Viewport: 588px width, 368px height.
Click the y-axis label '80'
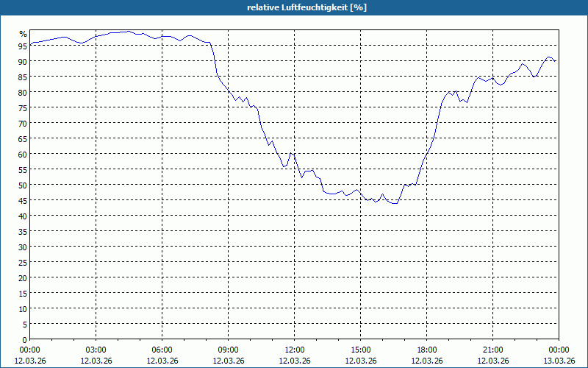point(23,92)
